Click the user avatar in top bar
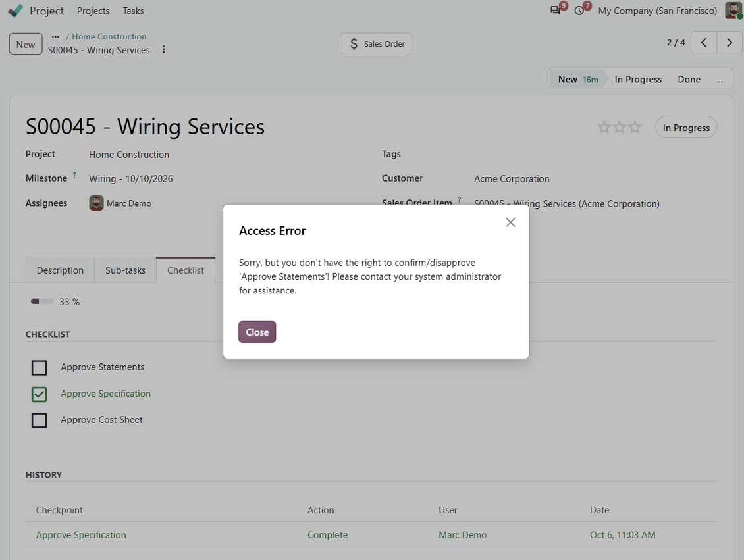Image resolution: width=744 pixels, height=560 pixels. click(x=733, y=11)
